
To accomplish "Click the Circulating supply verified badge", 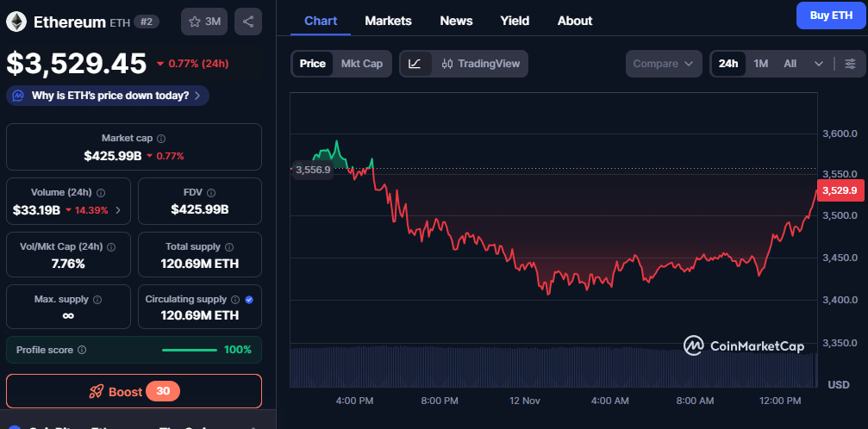I will (x=249, y=299).
